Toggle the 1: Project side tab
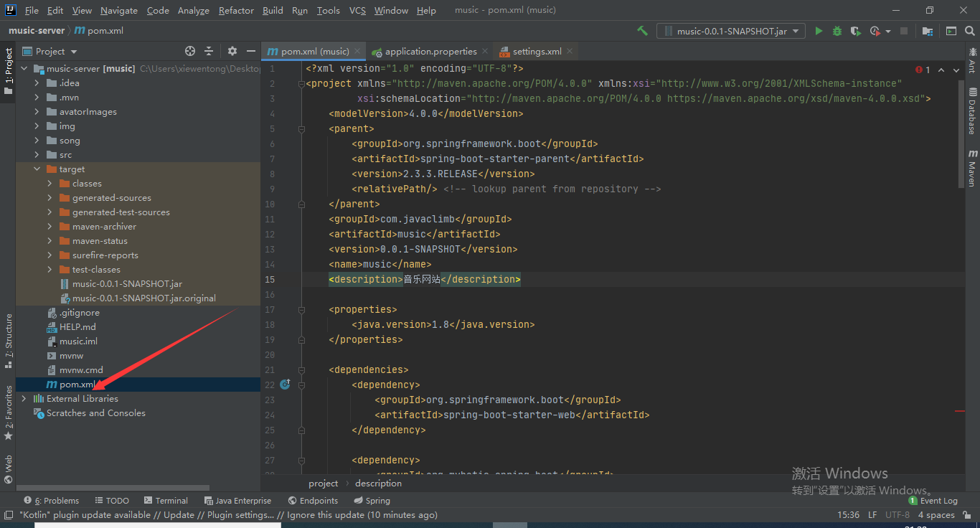This screenshot has width=980, height=528. tap(8, 72)
